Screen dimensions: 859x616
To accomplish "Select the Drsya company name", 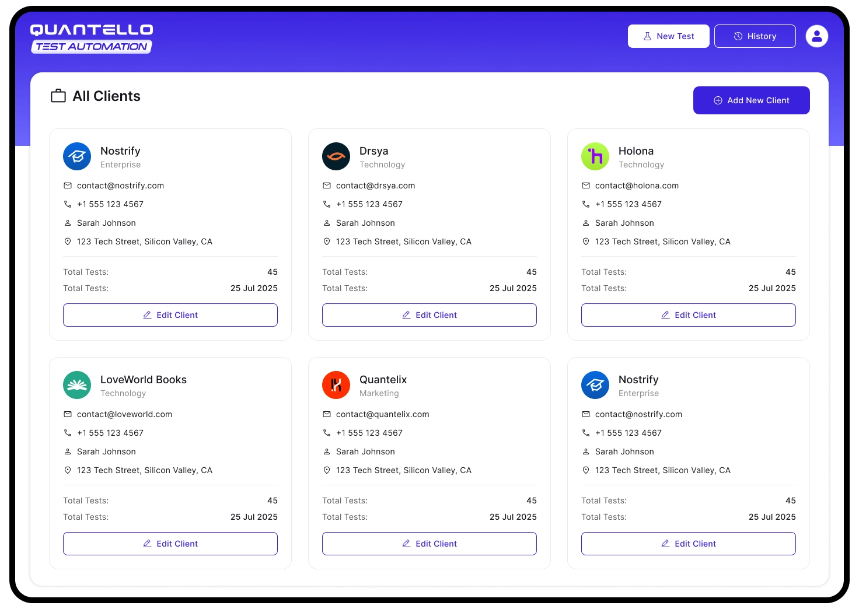I will click(374, 151).
